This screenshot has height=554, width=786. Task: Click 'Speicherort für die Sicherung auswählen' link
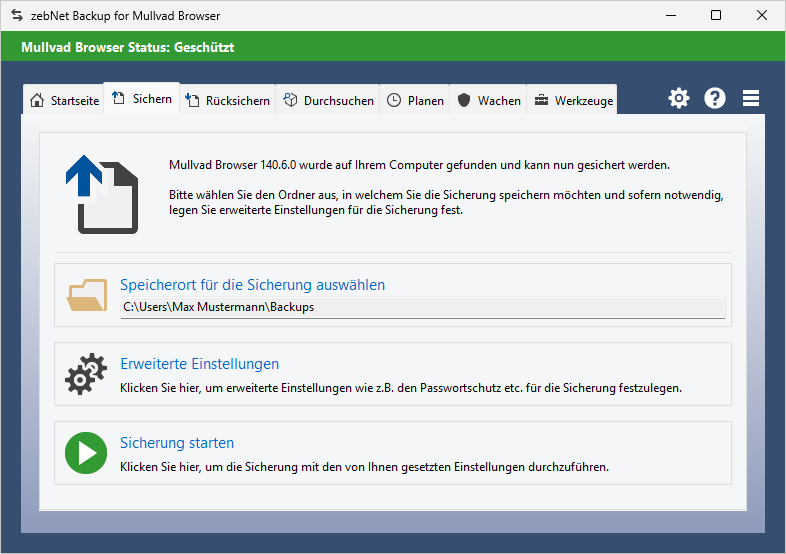click(252, 285)
